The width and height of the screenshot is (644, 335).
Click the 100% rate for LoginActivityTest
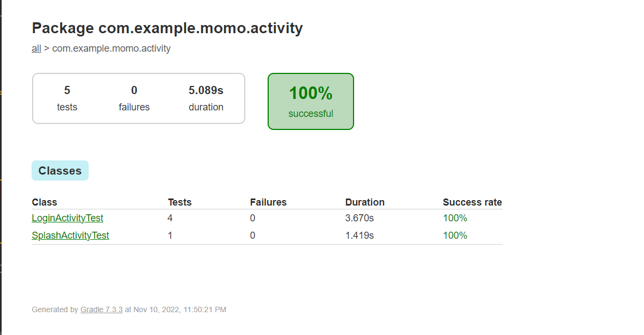pyautogui.click(x=455, y=218)
